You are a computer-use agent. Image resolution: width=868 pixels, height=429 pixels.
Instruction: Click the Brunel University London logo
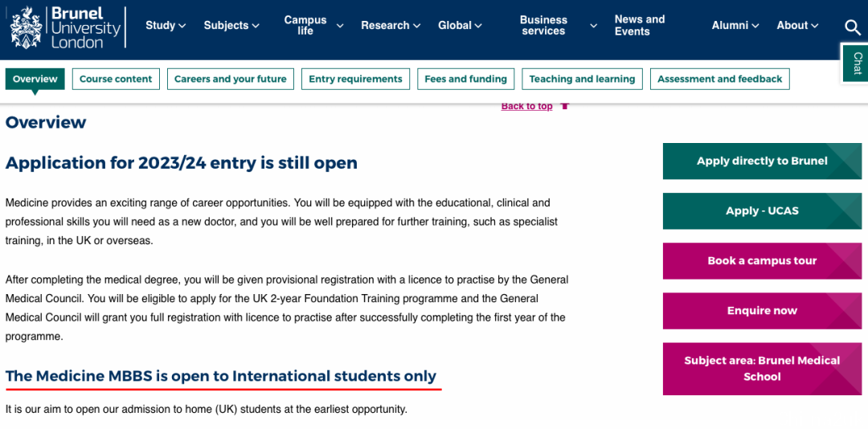[x=65, y=27]
